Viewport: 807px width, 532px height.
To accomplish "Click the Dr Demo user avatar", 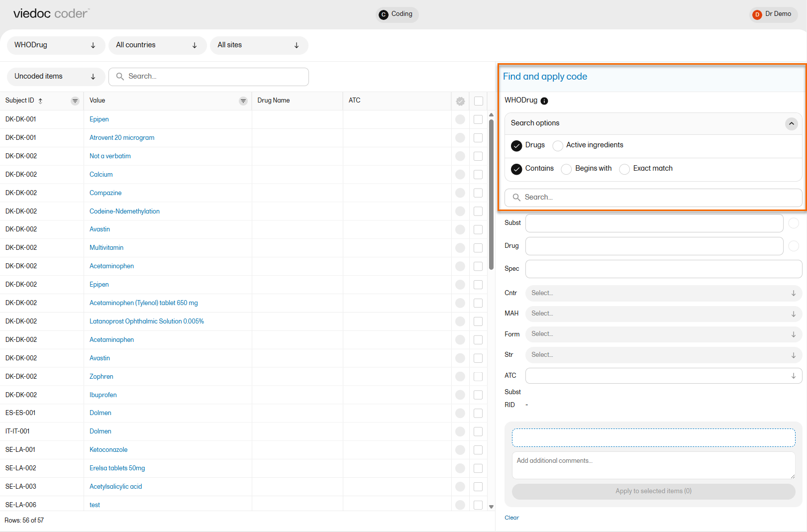I will [757, 14].
